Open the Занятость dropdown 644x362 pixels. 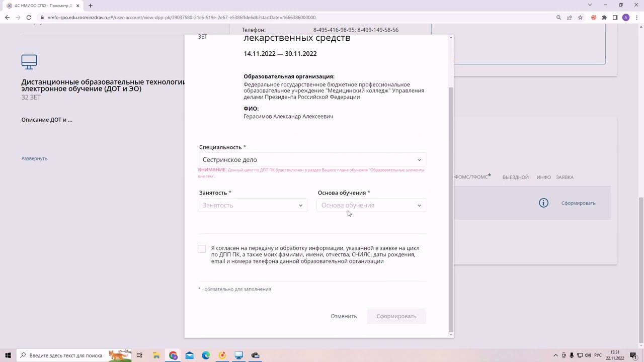tap(253, 205)
